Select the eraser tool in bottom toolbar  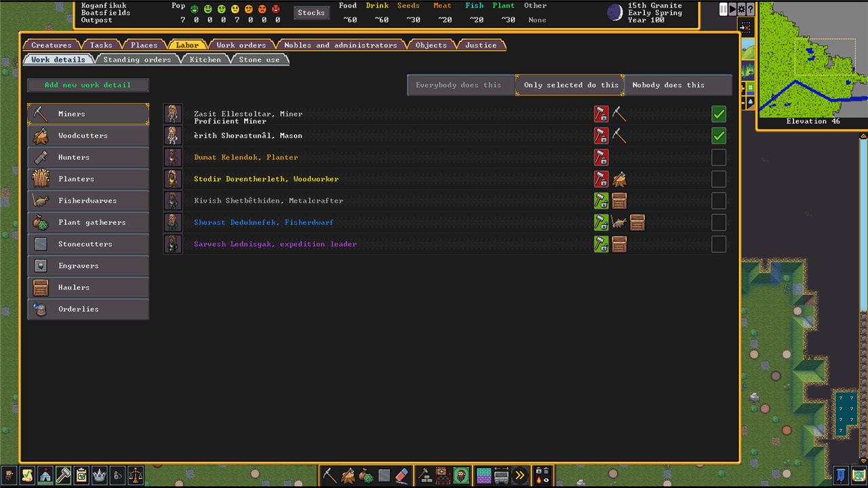[402, 475]
